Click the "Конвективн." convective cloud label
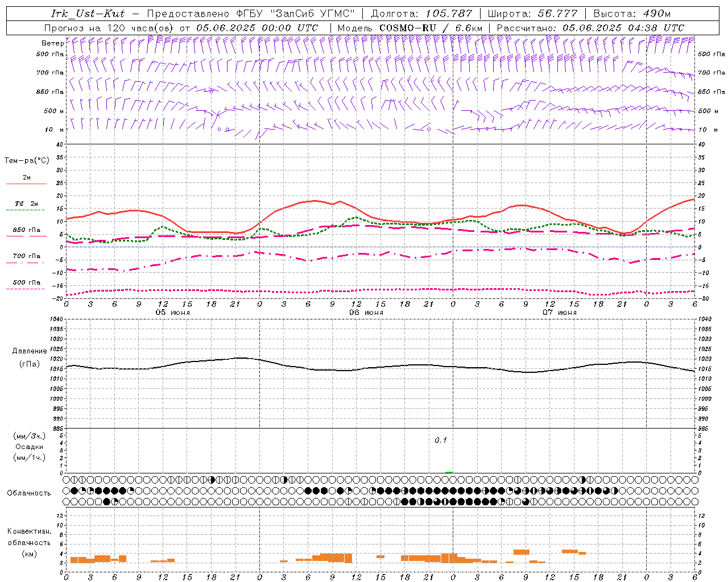 pyautogui.click(x=30, y=531)
